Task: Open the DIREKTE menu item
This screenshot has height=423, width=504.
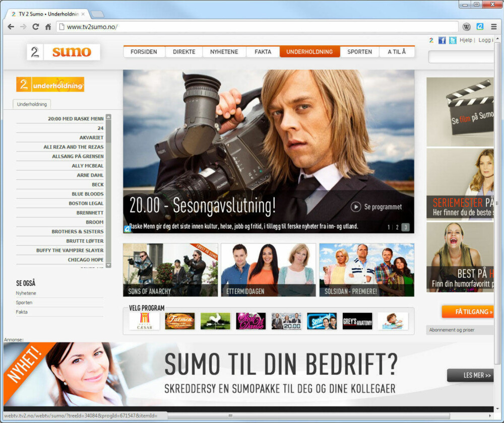Action: point(184,52)
